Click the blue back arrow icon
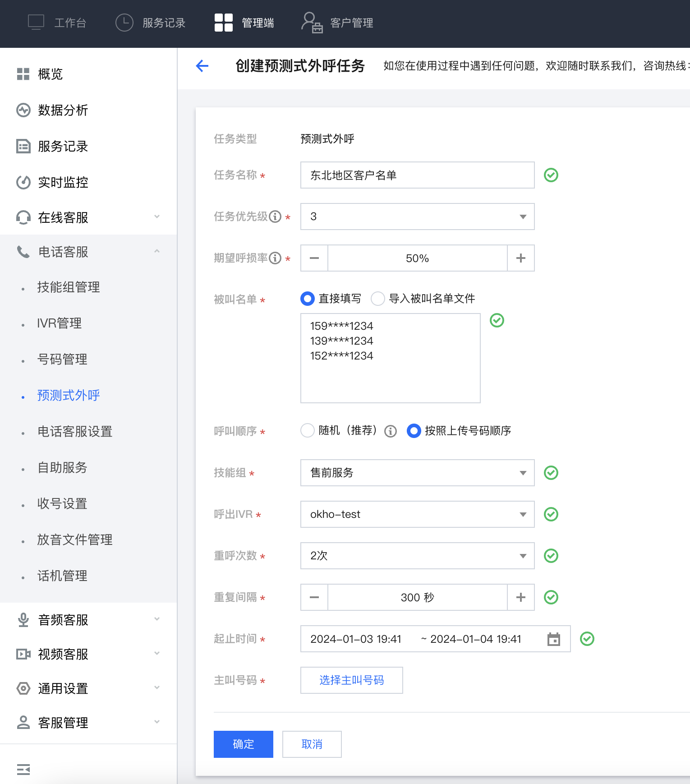690x784 pixels. coord(202,66)
